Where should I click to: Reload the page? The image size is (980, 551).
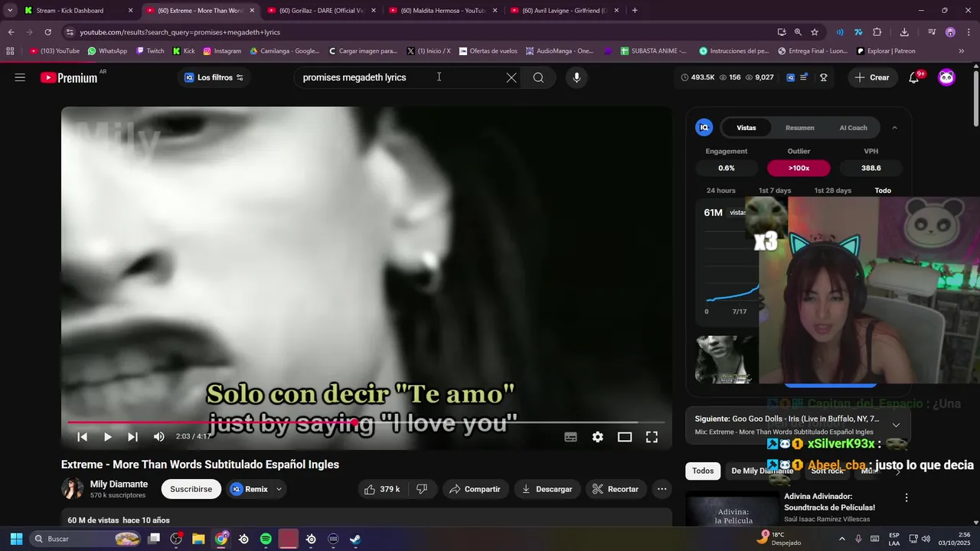click(x=47, y=32)
